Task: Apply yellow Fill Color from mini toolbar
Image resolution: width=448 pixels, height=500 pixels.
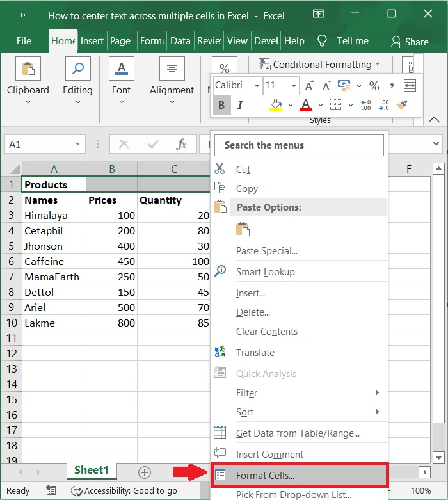Action: tap(276, 105)
